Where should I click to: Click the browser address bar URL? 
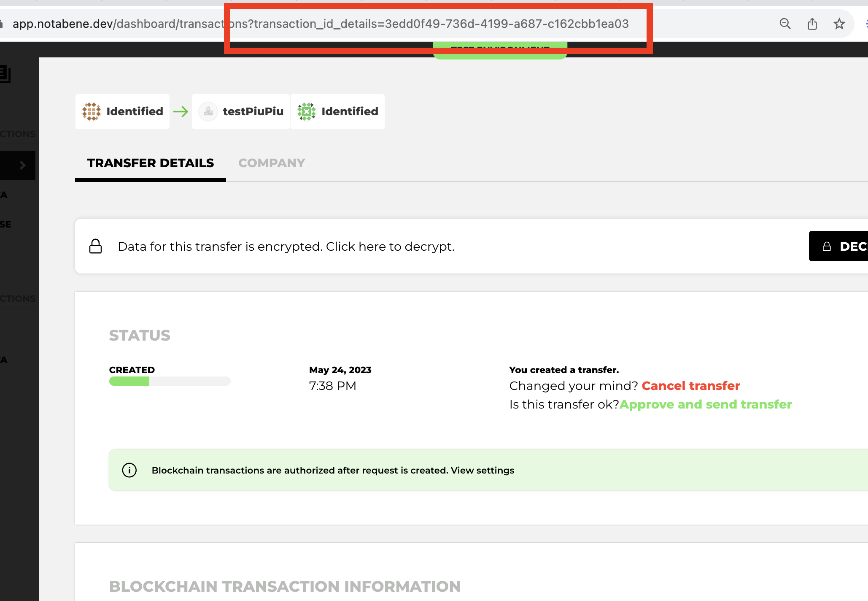click(x=321, y=24)
